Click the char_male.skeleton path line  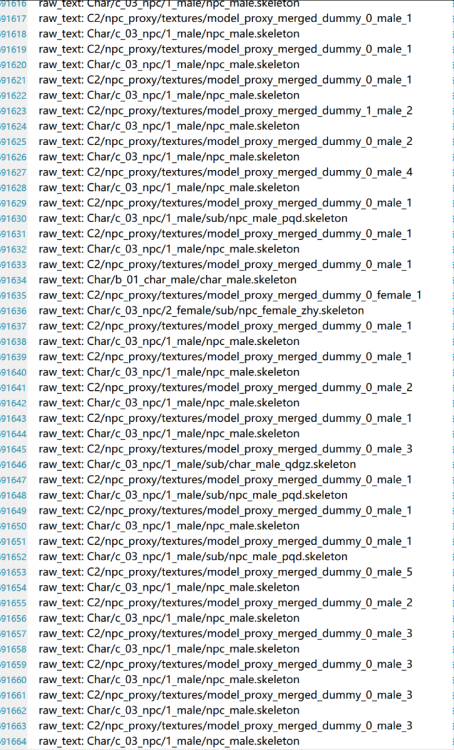(167, 280)
